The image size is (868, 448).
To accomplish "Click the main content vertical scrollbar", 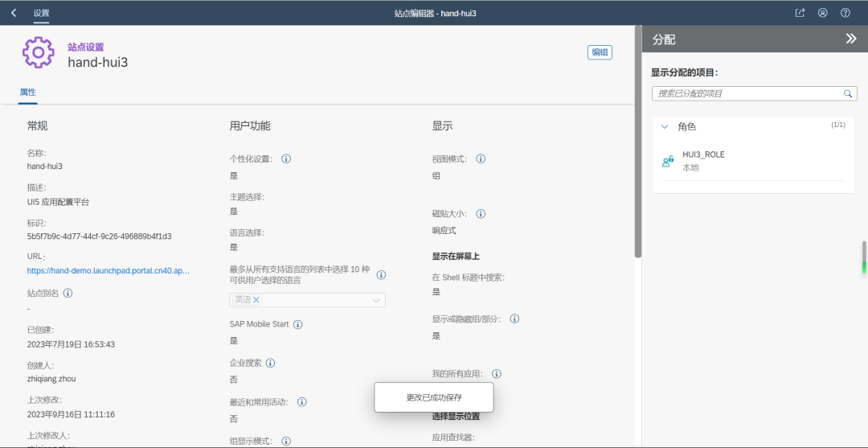I will coord(637,142).
